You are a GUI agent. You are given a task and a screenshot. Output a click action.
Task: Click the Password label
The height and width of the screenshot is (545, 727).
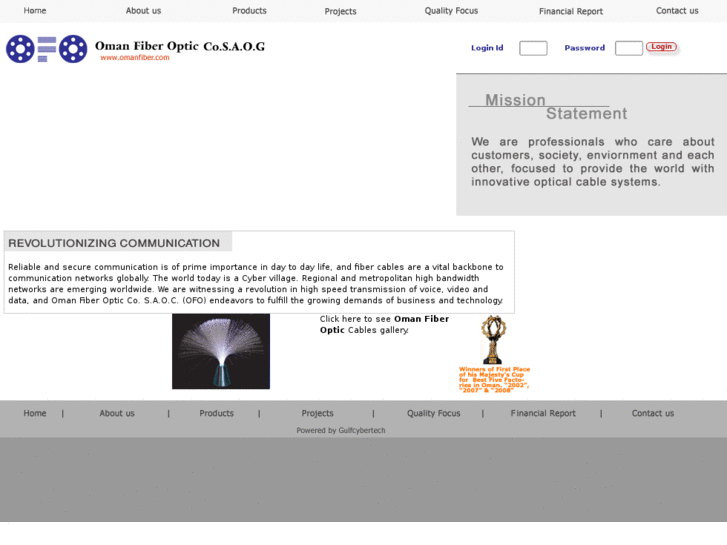click(585, 48)
